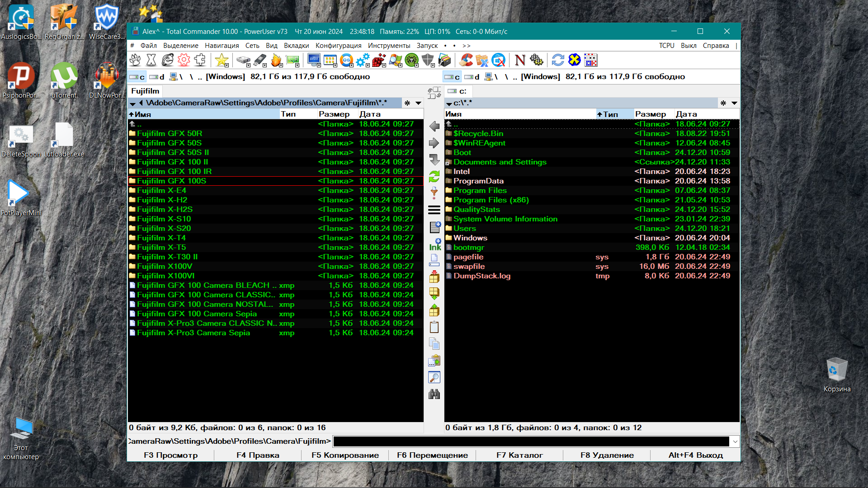Launch Internet Explorer from the toolbar
The width and height of the screenshot is (868, 488).
[x=168, y=60]
